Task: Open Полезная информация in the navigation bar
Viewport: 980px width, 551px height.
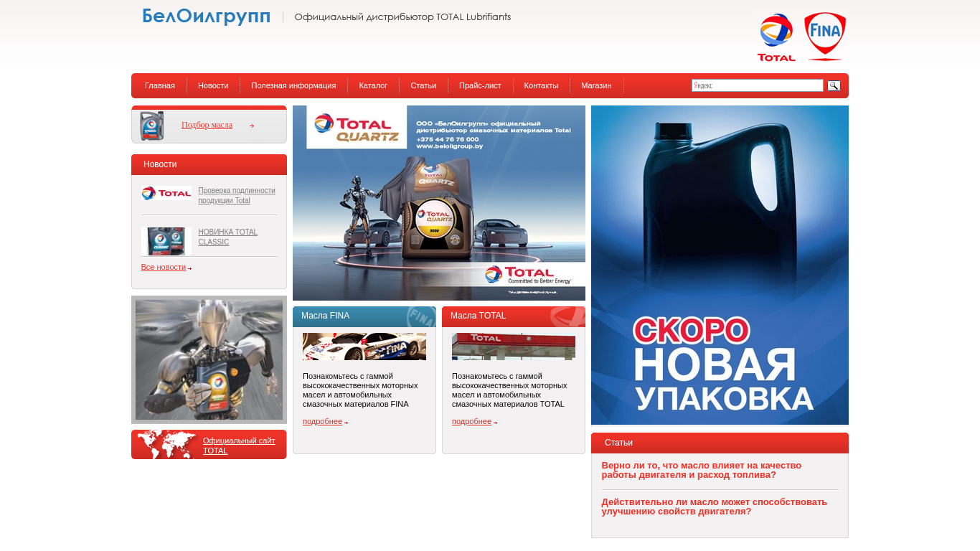Action: click(x=293, y=85)
